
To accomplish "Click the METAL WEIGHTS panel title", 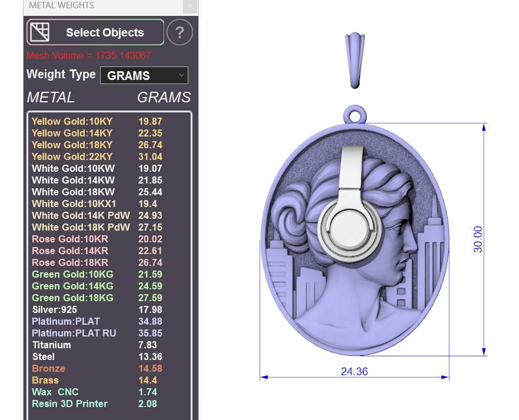I will click(61, 5).
